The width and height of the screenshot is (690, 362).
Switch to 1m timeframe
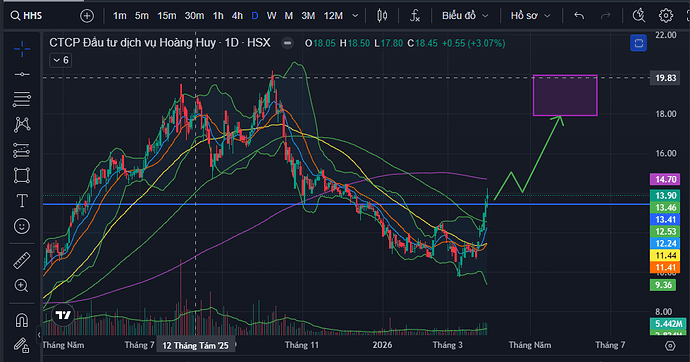tap(119, 16)
